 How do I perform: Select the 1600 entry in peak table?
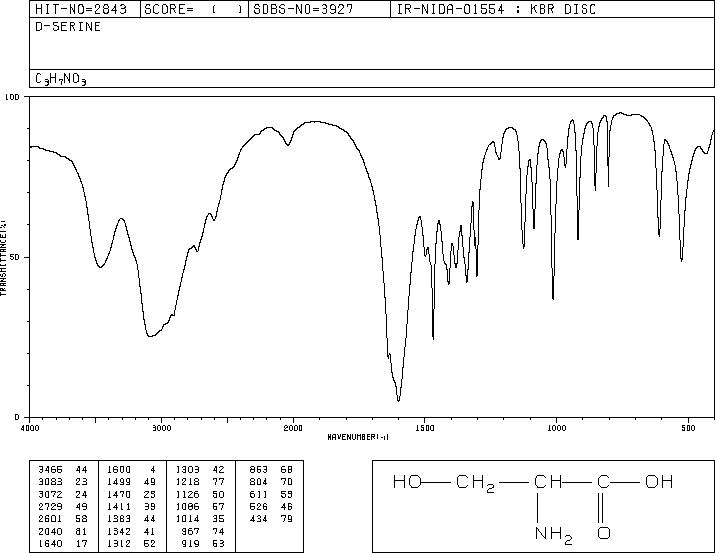(119, 469)
